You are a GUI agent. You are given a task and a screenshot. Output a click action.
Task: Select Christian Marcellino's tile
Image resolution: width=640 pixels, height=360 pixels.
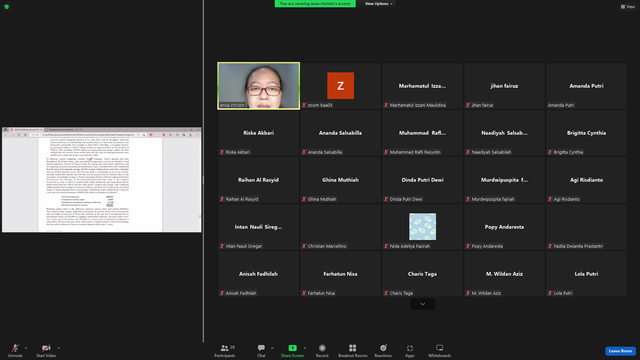coord(340,227)
